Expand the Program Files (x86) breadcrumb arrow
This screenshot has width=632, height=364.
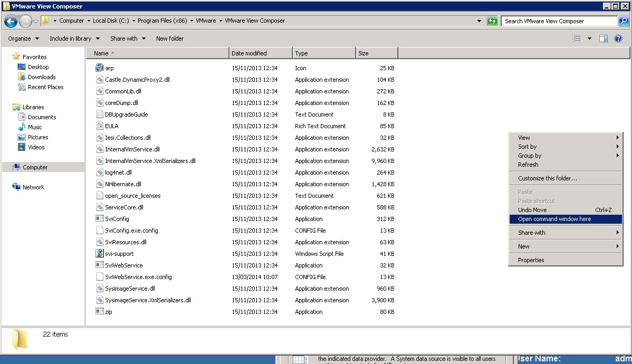[x=191, y=21]
